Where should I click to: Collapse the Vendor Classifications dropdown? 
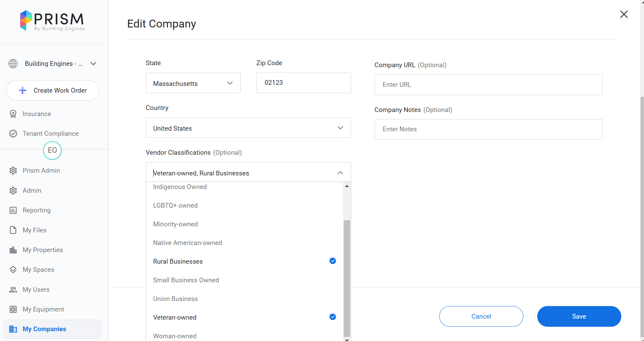pyautogui.click(x=340, y=173)
